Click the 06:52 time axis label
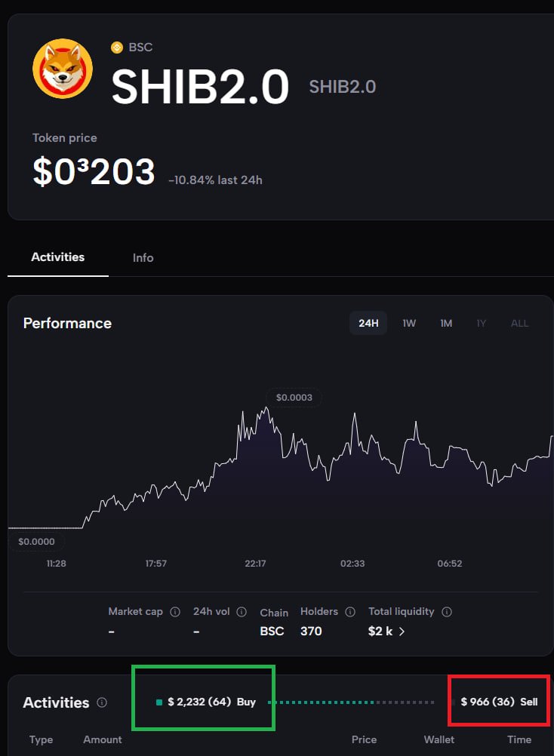The image size is (554, 756). [x=450, y=564]
